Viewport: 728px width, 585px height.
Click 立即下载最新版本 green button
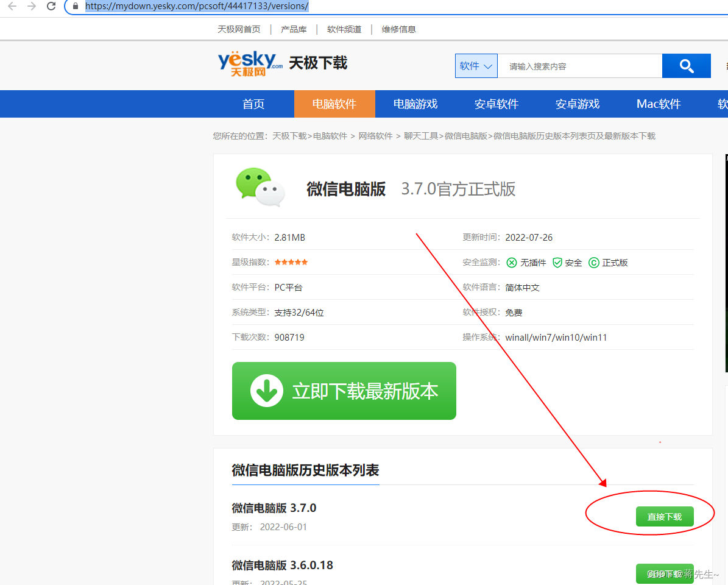click(344, 391)
